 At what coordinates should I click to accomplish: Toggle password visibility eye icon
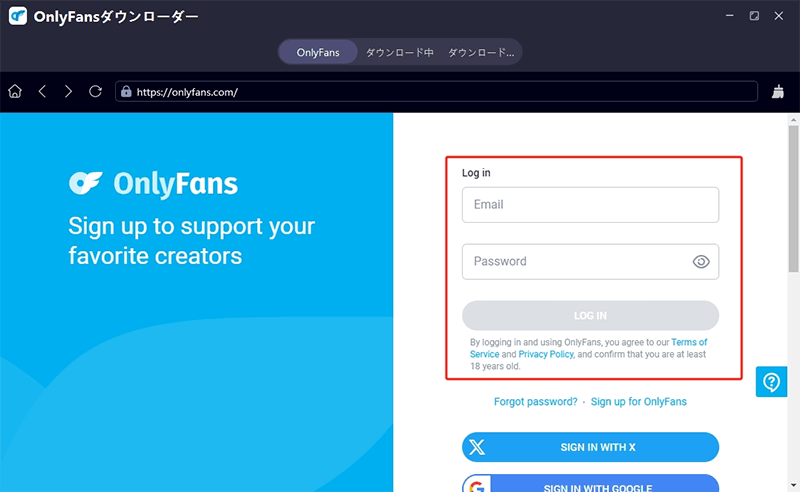[x=701, y=262]
